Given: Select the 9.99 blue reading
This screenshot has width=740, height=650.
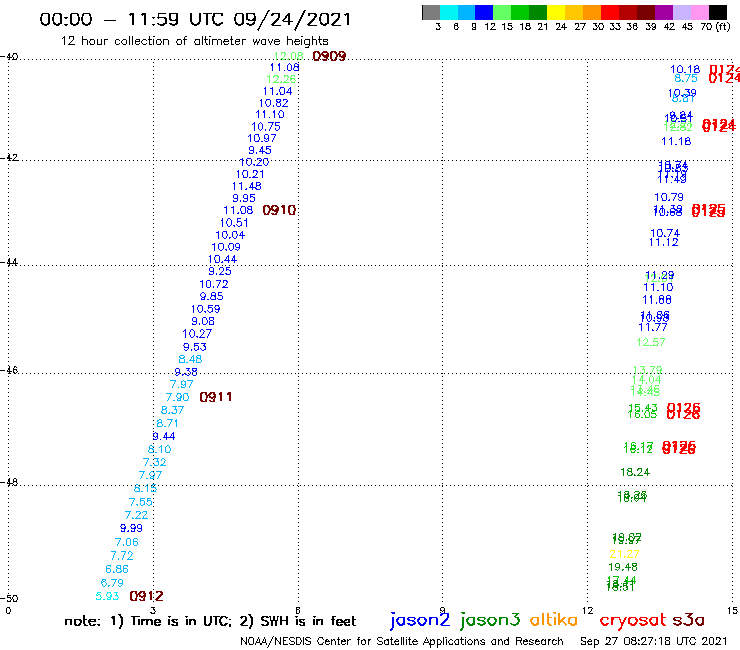Looking at the screenshot, I should click(x=131, y=529).
